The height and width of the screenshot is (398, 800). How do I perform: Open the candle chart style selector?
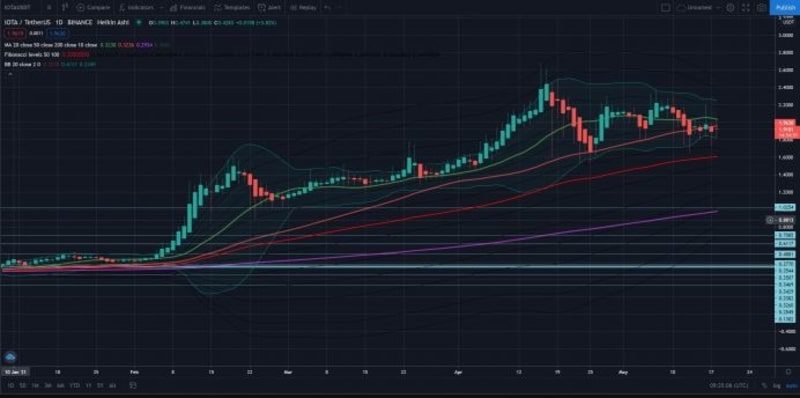coord(65,8)
